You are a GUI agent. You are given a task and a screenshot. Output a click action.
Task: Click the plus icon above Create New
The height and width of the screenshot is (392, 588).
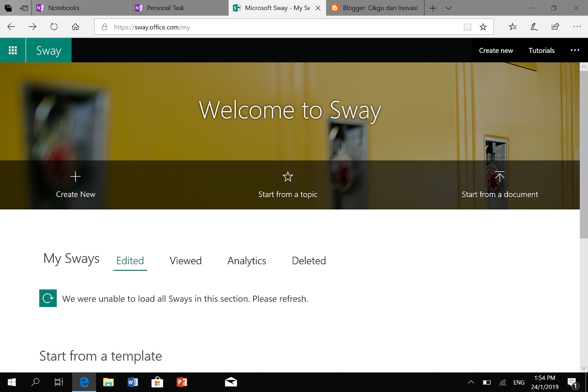click(x=75, y=177)
